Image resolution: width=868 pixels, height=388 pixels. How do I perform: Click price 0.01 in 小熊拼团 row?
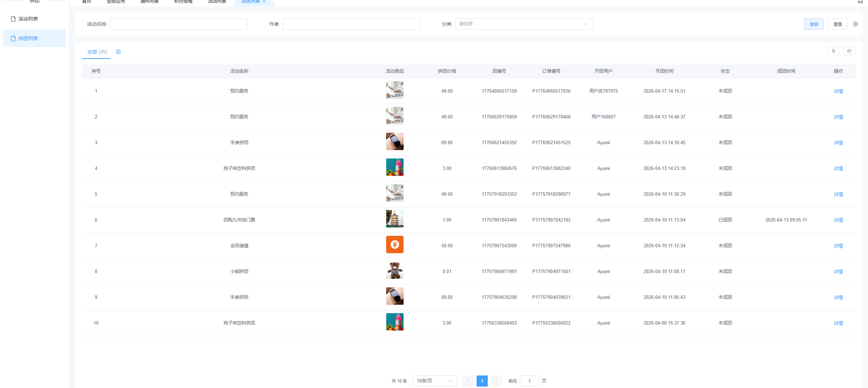[447, 272]
